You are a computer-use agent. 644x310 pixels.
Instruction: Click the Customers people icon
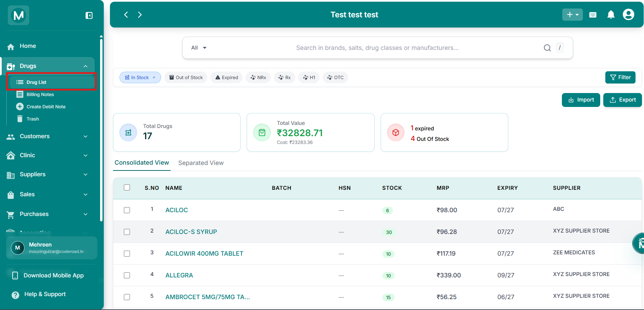coord(11,137)
